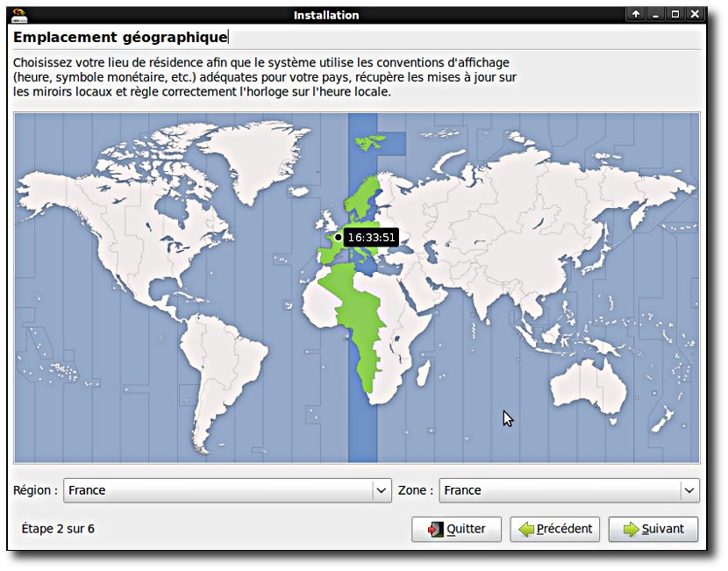The image size is (728, 571).
Task: Click the Emplacement géographique heading
Action: tap(120, 37)
